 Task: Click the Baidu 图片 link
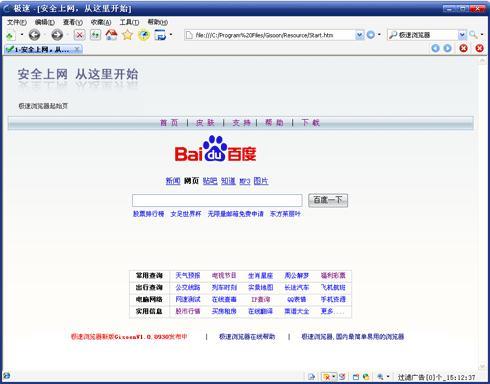pyautogui.click(x=261, y=181)
